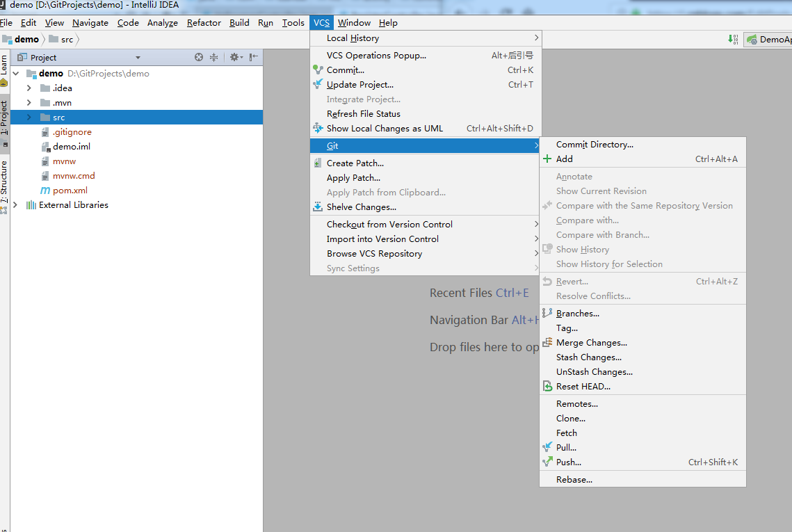This screenshot has height=532, width=792.
Task: Open Import into Version Control submenu
Action: pyautogui.click(x=426, y=239)
